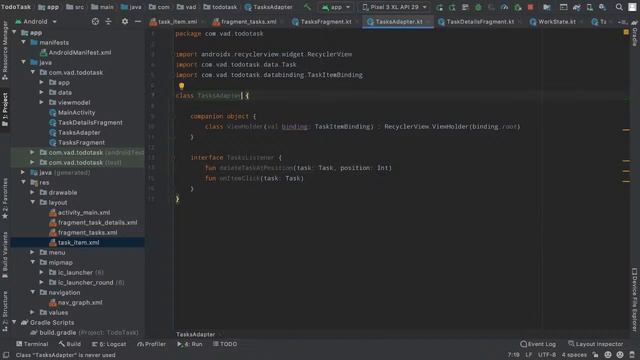Stop the running app with red square

(531, 7)
